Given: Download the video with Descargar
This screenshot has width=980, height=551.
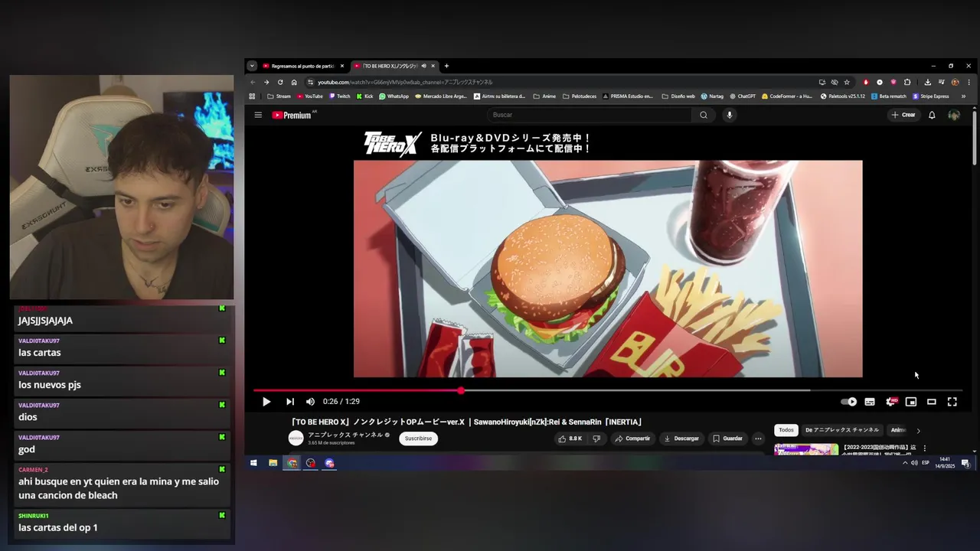Looking at the screenshot, I should point(681,439).
